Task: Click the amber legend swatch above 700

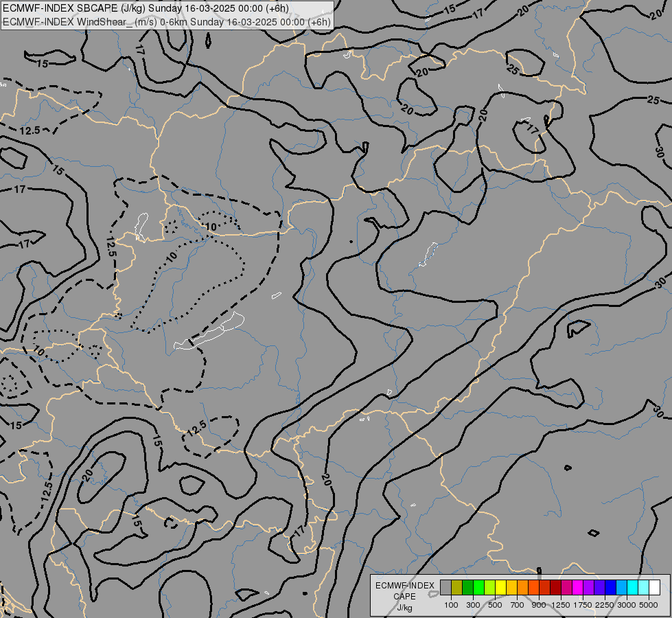Action: click(x=511, y=587)
